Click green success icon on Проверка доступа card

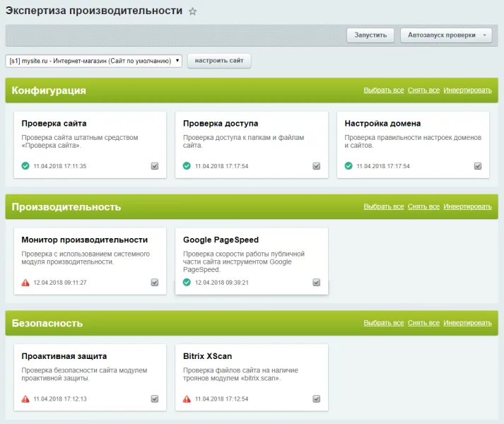click(x=187, y=166)
